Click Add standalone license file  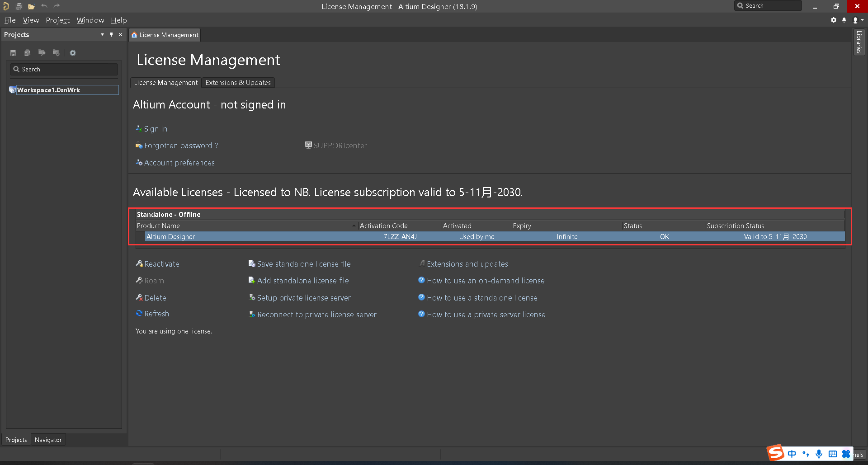point(298,281)
